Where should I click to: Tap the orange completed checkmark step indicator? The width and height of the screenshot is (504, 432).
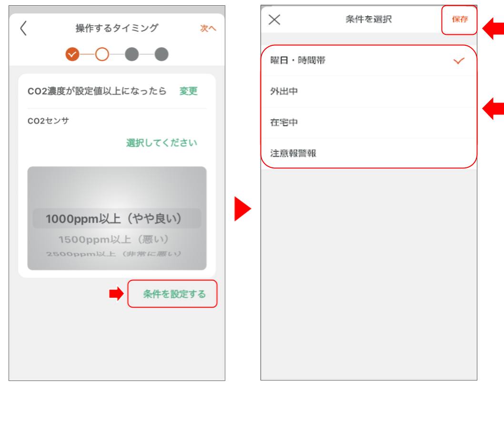(x=72, y=54)
